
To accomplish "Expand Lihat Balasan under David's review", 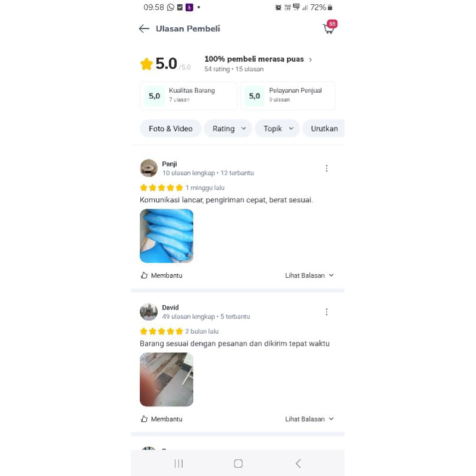I will point(309,419).
